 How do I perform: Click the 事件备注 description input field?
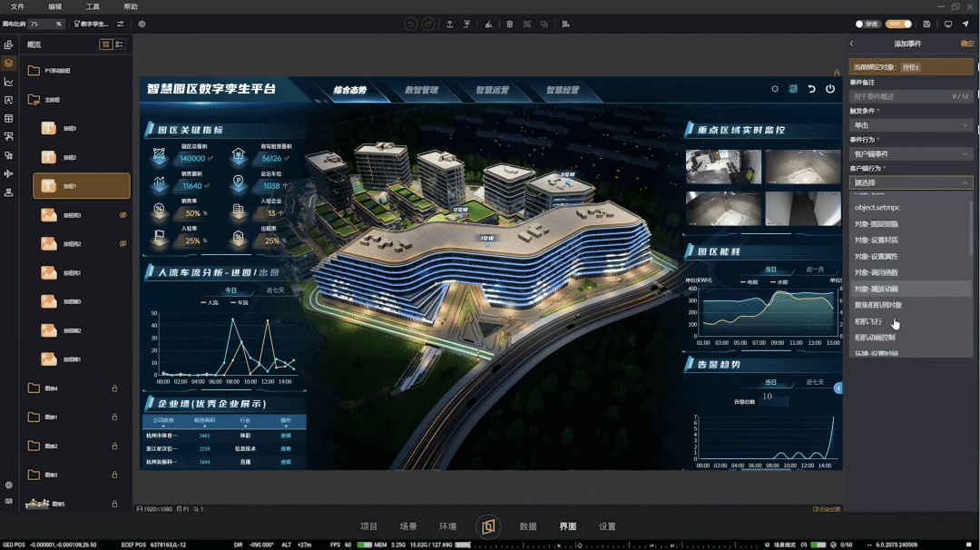tap(898, 95)
